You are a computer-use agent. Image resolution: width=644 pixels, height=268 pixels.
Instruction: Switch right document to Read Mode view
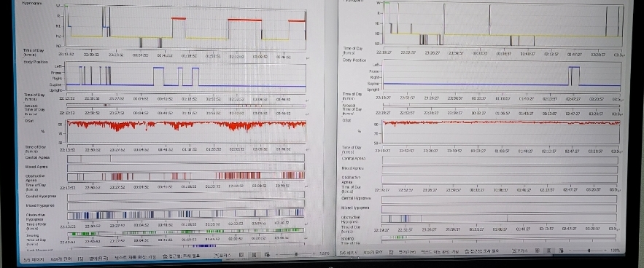coord(537,251)
